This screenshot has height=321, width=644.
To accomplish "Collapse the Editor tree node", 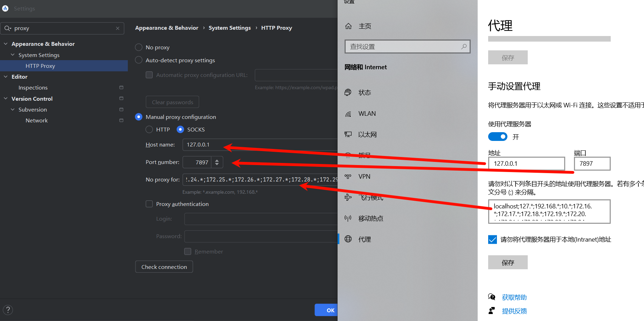I will click(x=6, y=77).
